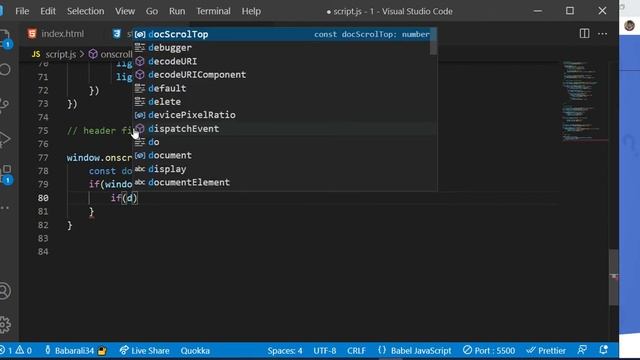Viewport: 640px width, 360px height.
Task: Click Babarali34 status bar item
Action: (x=76, y=350)
